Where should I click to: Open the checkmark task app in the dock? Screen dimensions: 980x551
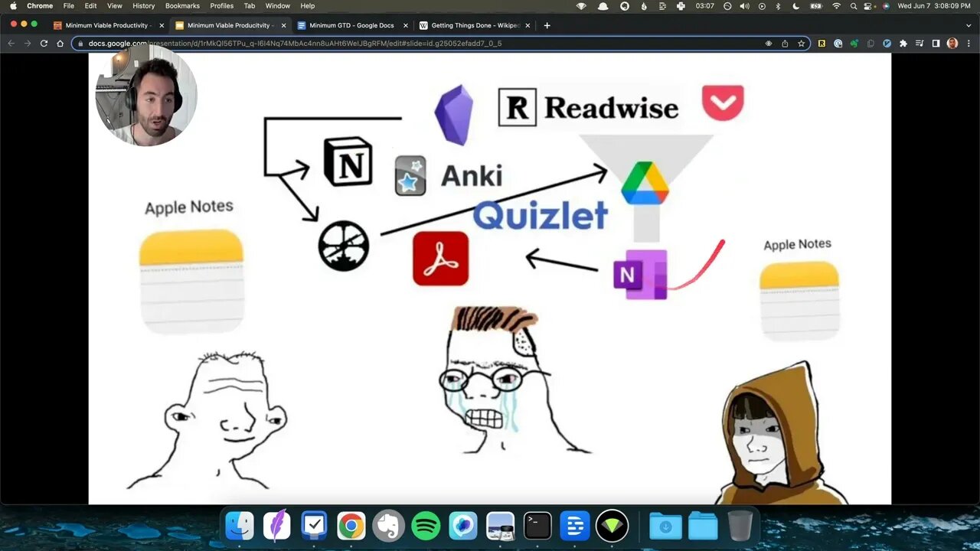pos(314,526)
